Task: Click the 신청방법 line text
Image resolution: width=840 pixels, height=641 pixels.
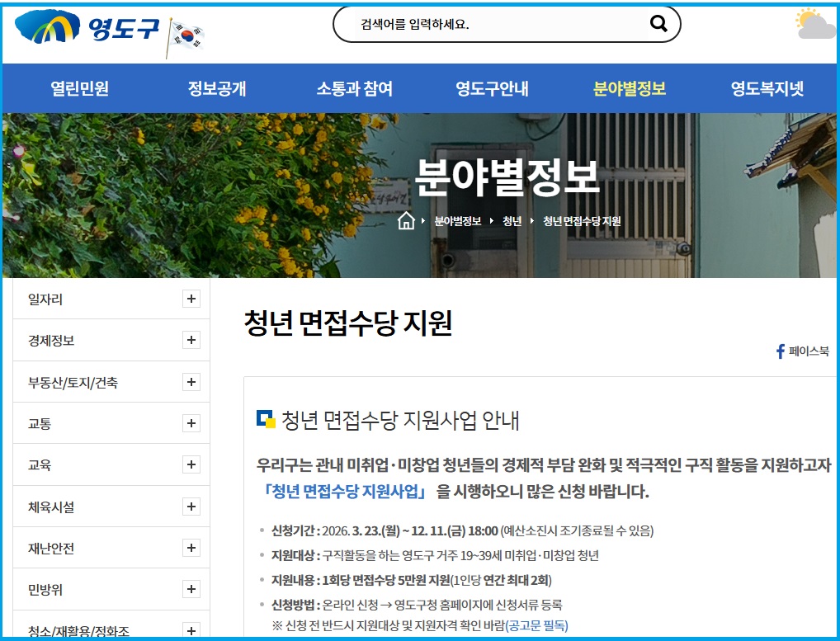Action: click(417, 605)
